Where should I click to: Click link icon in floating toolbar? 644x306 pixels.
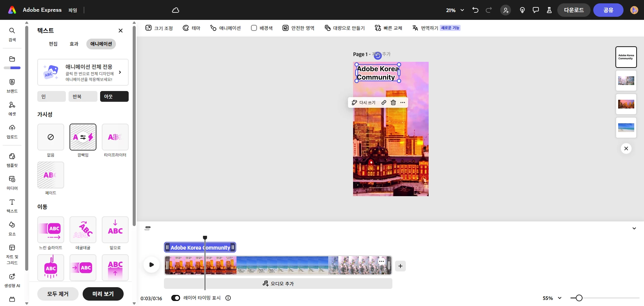(x=384, y=102)
